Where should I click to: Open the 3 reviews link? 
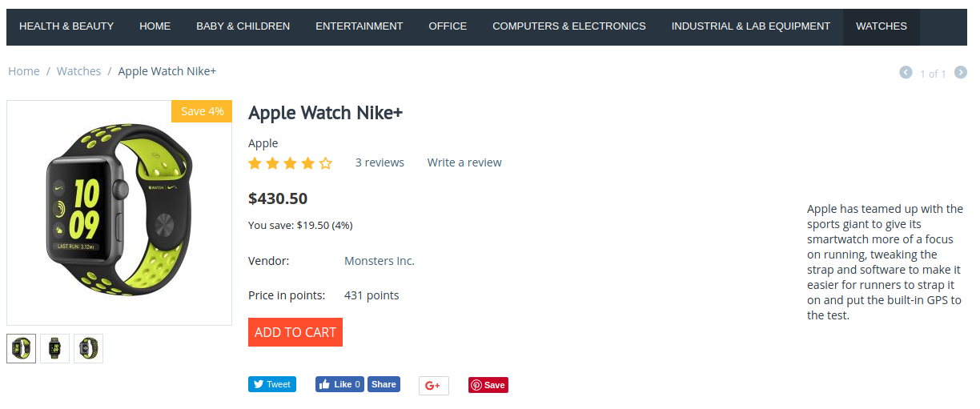380,162
